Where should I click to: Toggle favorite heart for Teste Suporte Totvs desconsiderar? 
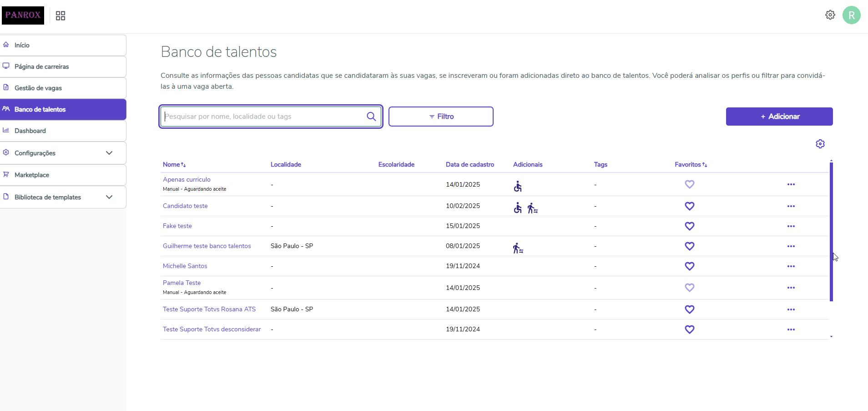click(690, 330)
